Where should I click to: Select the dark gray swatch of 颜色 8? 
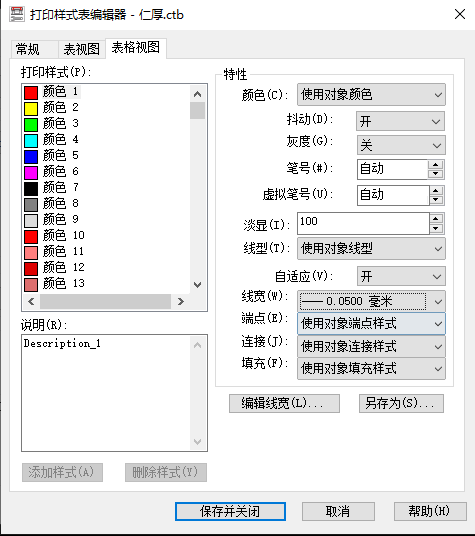pos(31,205)
